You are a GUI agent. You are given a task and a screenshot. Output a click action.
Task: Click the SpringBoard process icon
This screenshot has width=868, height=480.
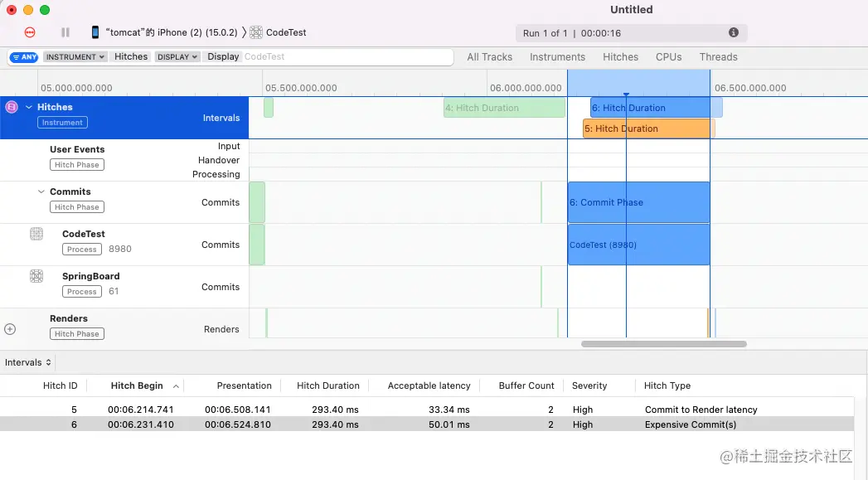coord(36,276)
